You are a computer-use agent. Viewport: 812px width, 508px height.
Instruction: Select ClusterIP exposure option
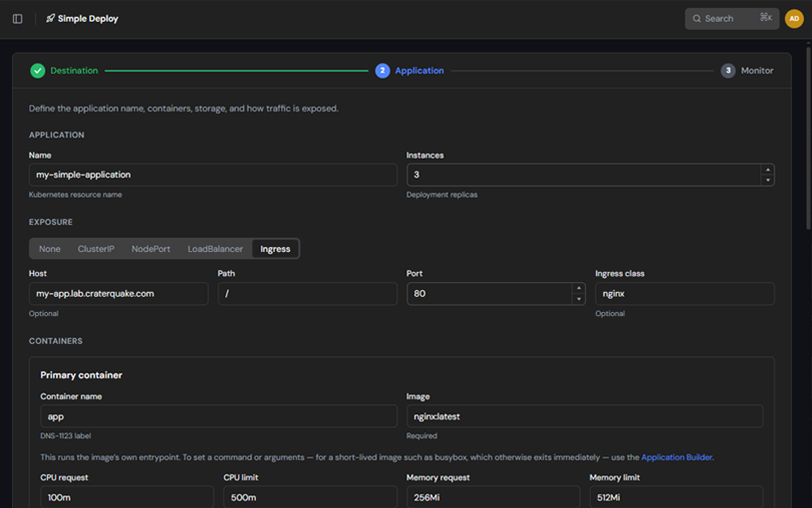click(x=96, y=249)
